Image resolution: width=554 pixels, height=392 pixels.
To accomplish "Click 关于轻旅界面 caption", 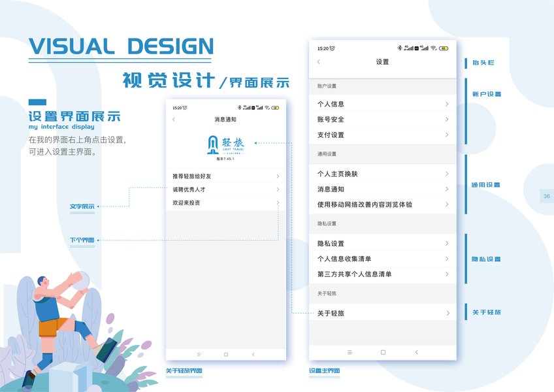I will tap(184, 371).
